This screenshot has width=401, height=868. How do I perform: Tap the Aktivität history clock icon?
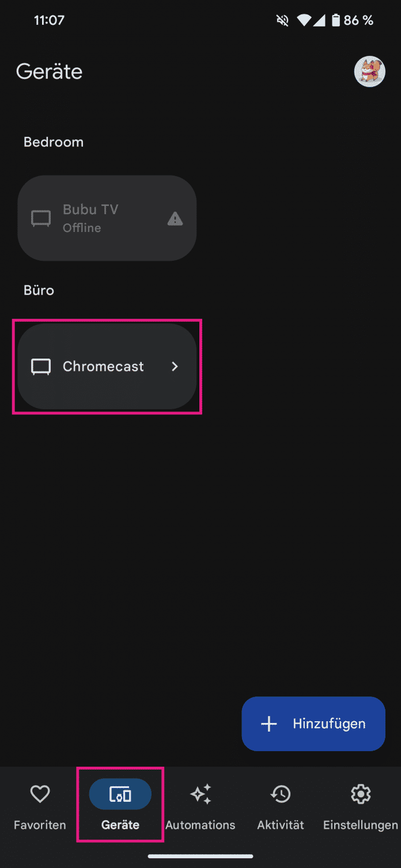[x=281, y=795]
